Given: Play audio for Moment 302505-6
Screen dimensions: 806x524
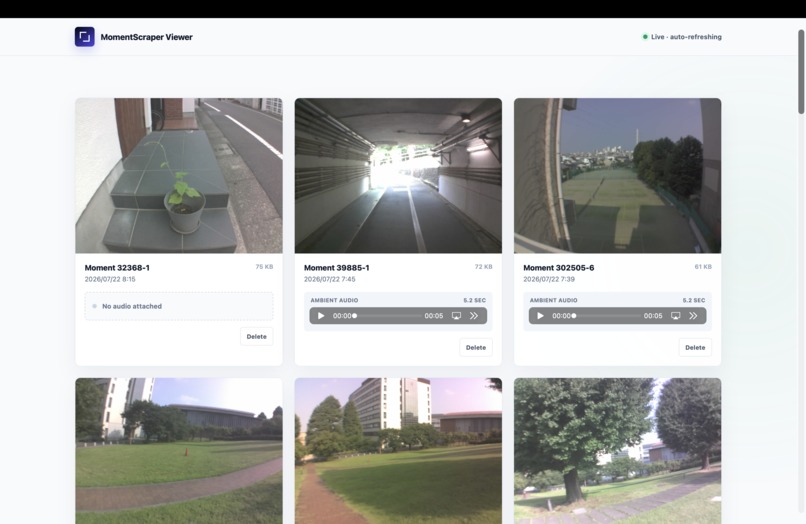Looking at the screenshot, I should 540,316.
